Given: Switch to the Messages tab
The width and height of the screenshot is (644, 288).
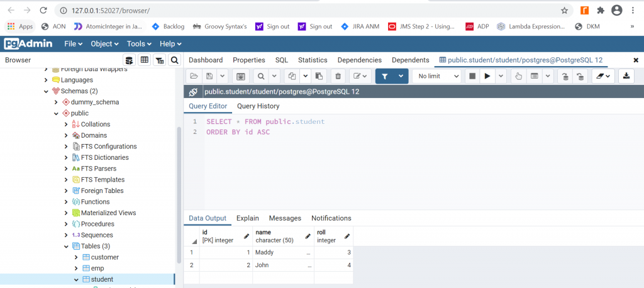Looking at the screenshot, I should point(285,218).
